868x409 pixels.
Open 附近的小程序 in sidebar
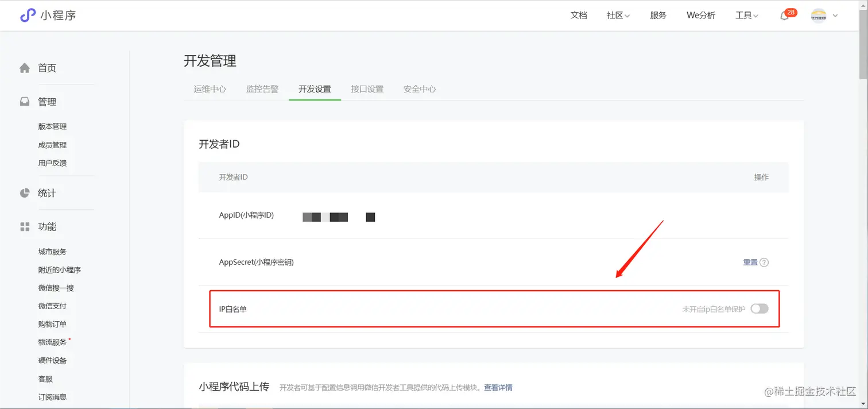[x=59, y=270]
